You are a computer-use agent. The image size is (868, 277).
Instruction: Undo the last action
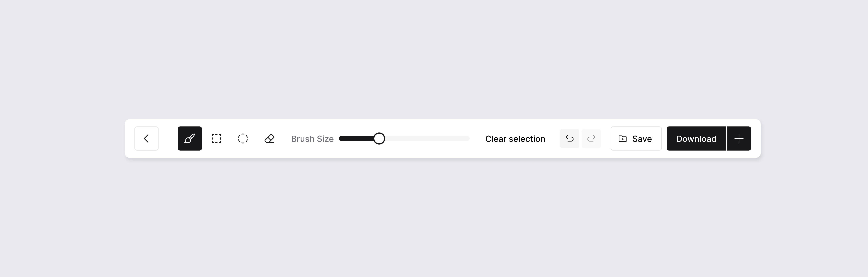pos(569,138)
